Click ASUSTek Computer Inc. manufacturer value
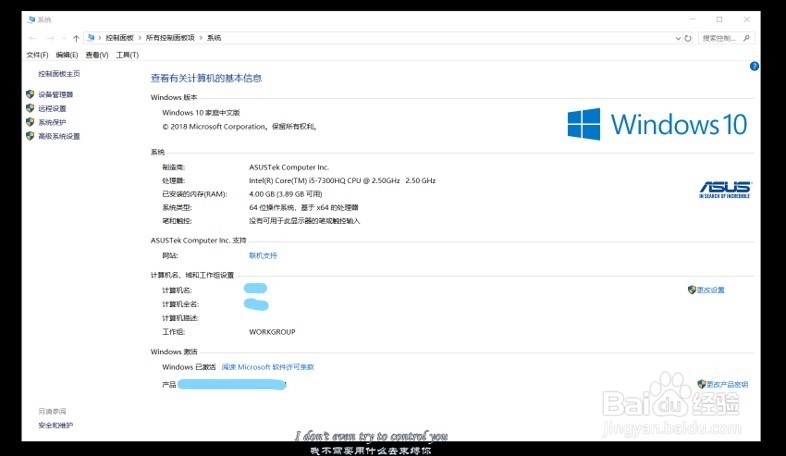 289,167
